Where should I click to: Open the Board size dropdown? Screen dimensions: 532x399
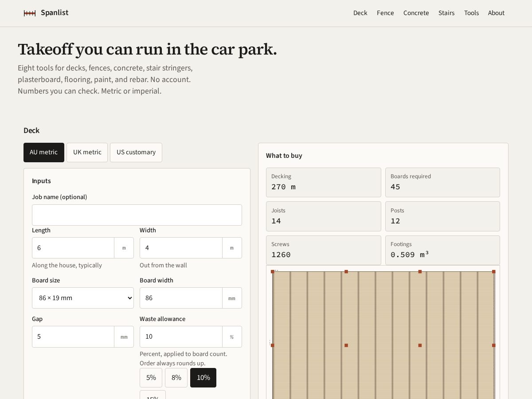point(83,298)
